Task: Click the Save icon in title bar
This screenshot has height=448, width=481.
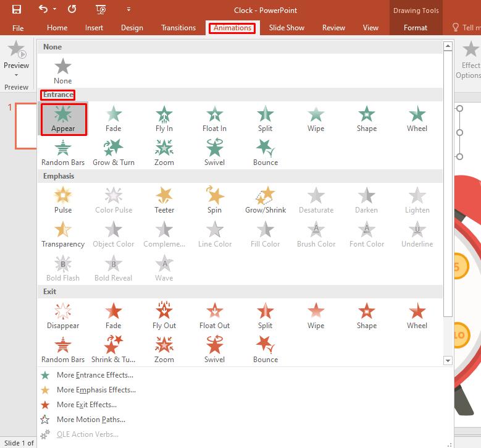Action: 17,9
